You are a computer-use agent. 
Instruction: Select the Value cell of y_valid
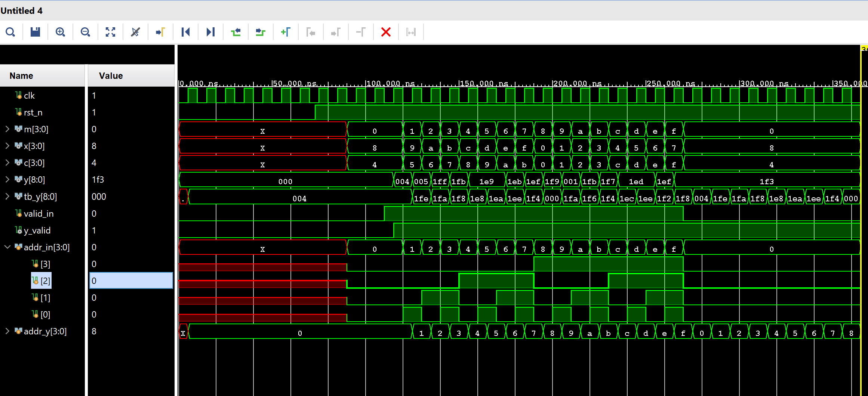tap(131, 230)
